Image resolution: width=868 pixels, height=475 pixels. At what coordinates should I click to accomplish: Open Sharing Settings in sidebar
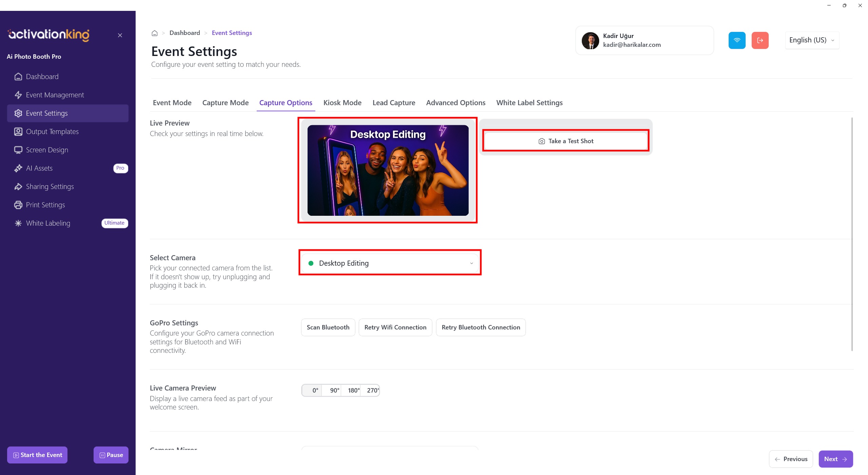coord(50,187)
